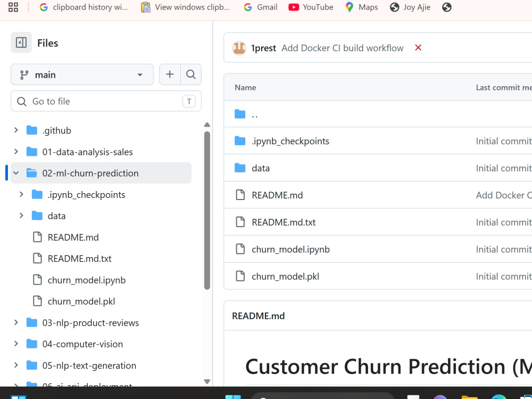Click the add file plus button

point(170,74)
